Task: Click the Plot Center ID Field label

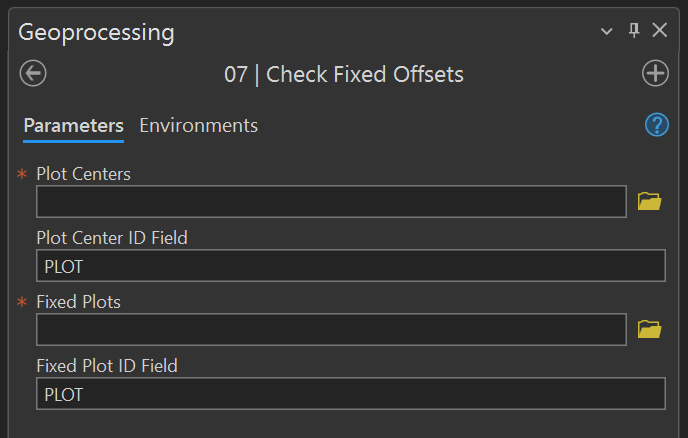Action: (111, 238)
